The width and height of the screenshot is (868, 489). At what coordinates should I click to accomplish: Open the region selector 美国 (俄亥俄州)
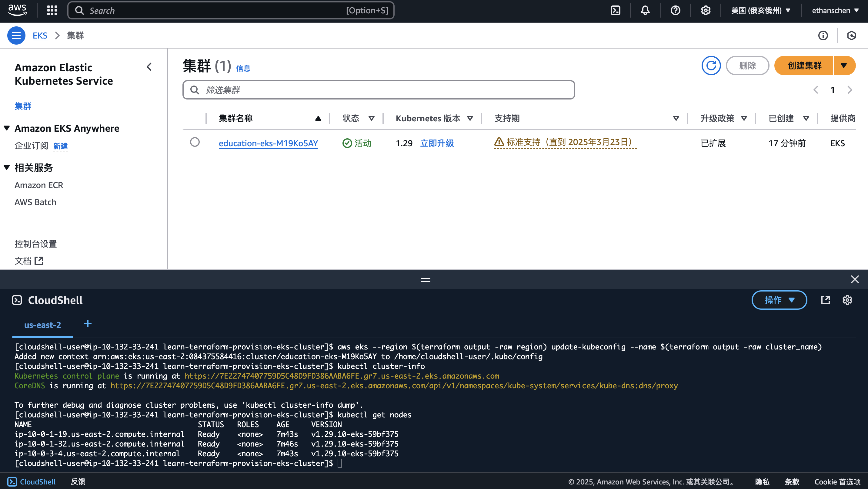coord(760,10)
